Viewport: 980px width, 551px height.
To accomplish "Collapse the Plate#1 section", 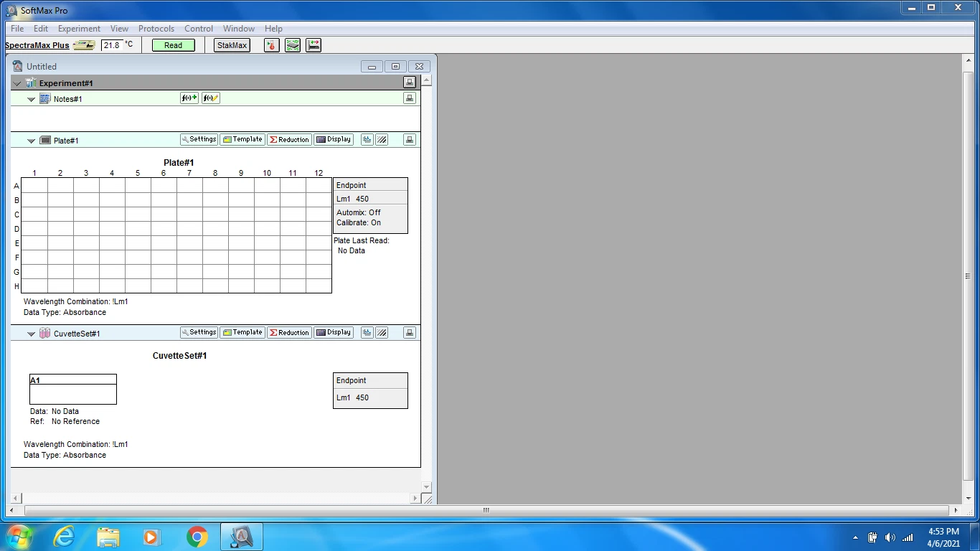I will (31, 141).
